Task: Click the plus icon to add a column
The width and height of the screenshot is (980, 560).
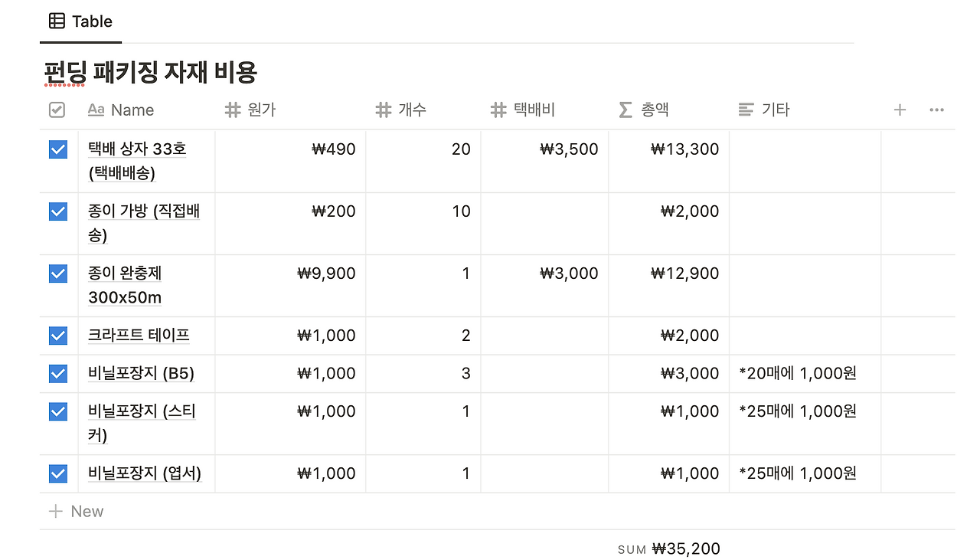Action: point(900,110)
